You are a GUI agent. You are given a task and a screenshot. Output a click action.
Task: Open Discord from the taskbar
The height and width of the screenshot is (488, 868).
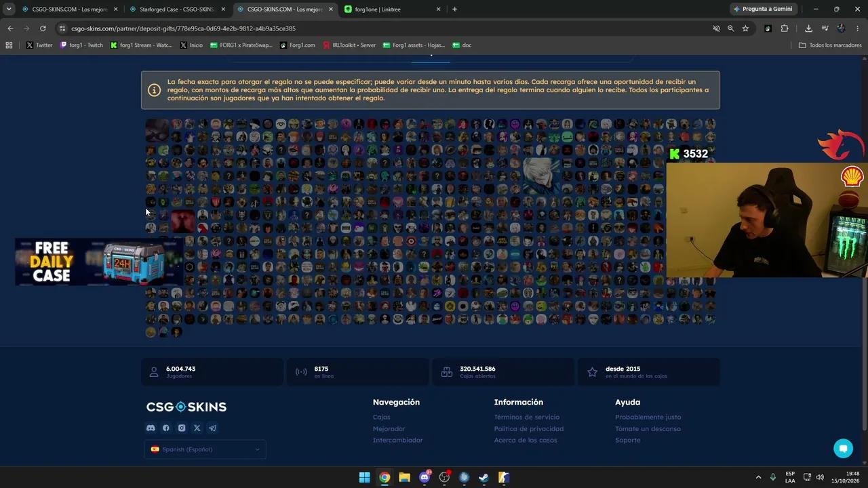pos(425,477)
